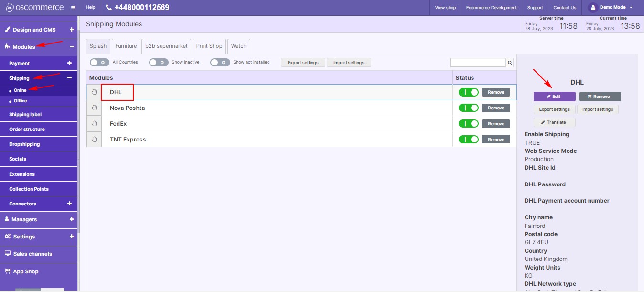
Task: Switch to the Watch tab
Action: pos(239,46)
